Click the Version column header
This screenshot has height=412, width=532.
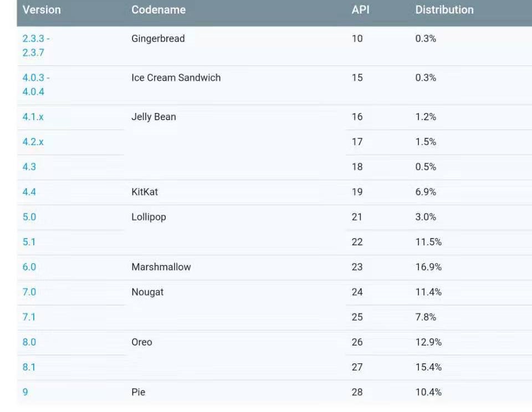pos(42,10)
